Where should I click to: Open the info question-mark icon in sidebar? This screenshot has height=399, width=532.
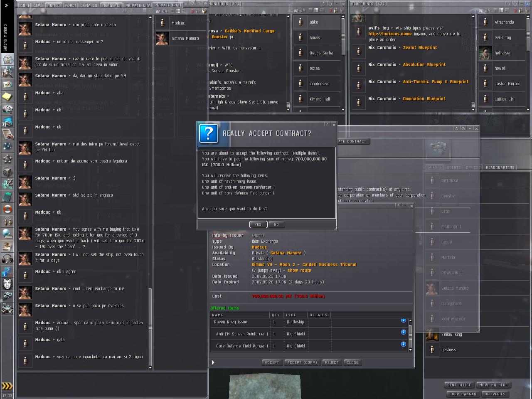(x=7, y=271)
